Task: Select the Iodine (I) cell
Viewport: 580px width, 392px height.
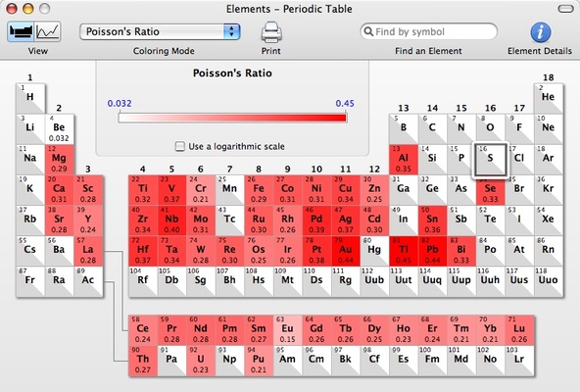Action: click(x=519, y=220)
